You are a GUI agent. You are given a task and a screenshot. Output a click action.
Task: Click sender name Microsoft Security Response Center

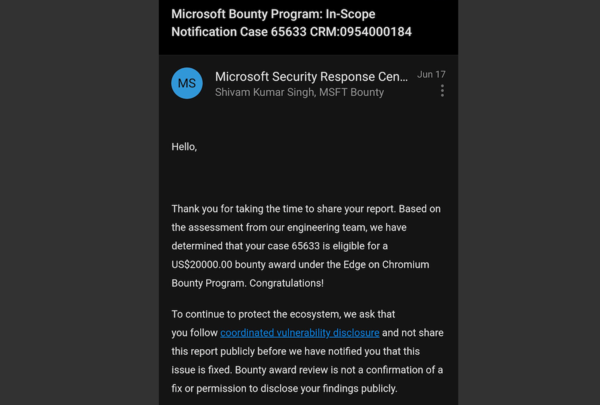311,75
